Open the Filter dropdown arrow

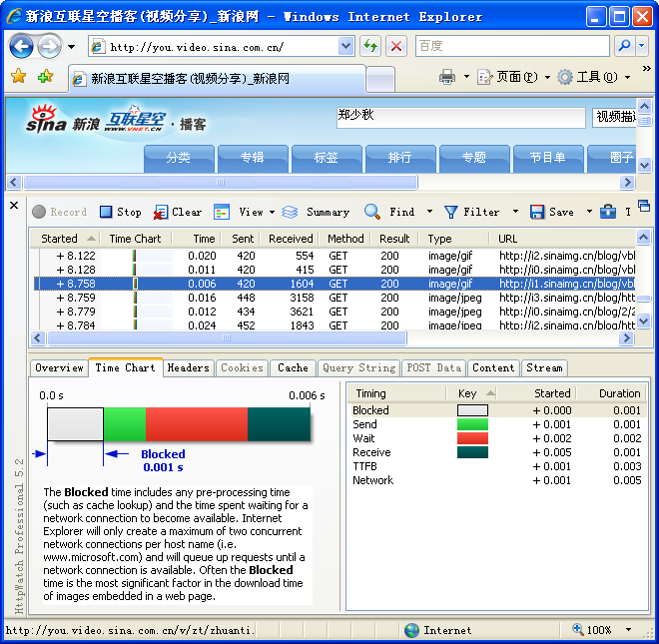point(515,212)
